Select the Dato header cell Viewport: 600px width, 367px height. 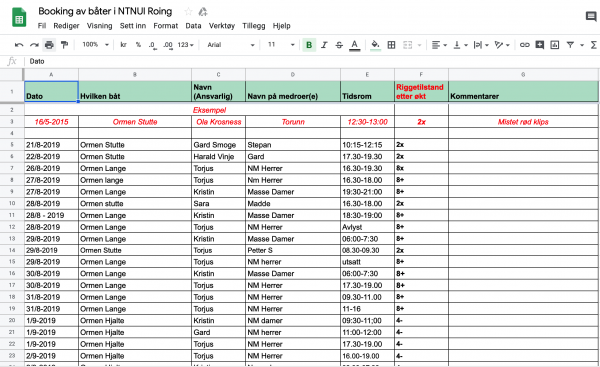click(51, 91)
